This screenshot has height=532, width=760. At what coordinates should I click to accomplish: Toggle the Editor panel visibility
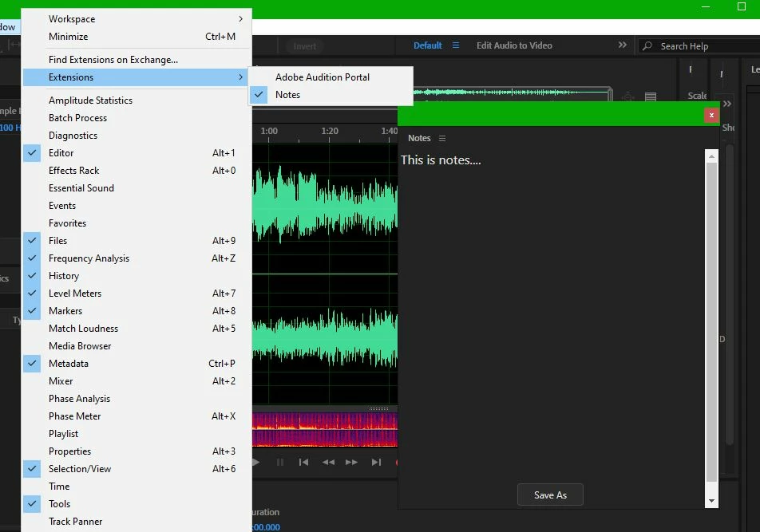coord(137,153)
